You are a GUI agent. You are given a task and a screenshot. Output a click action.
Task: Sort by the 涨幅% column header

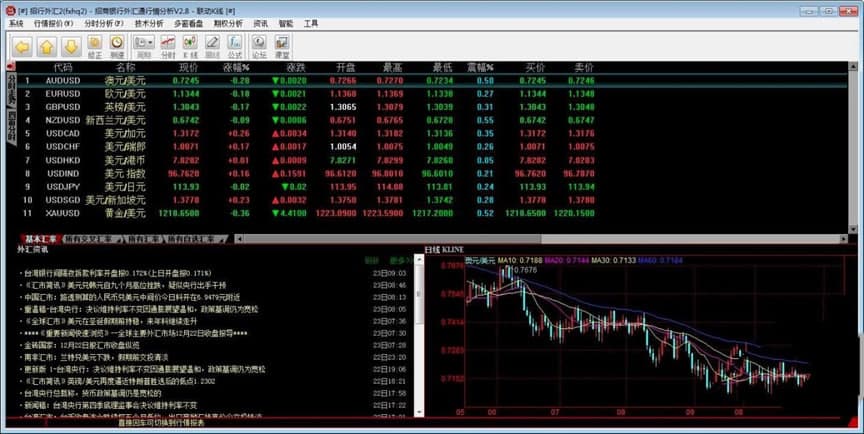point(236,67)
